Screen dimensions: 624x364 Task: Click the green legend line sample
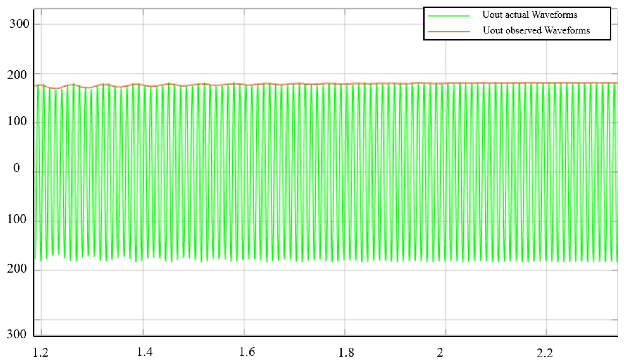[x=449, y=16]
